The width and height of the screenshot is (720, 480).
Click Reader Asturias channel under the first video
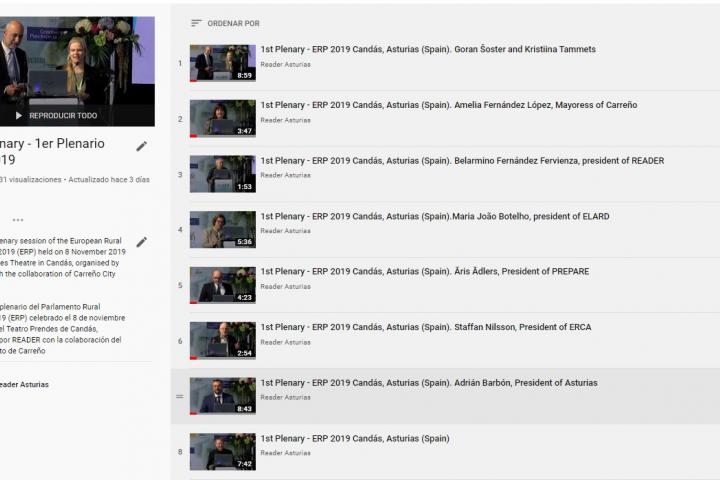(x=285, y=64)
